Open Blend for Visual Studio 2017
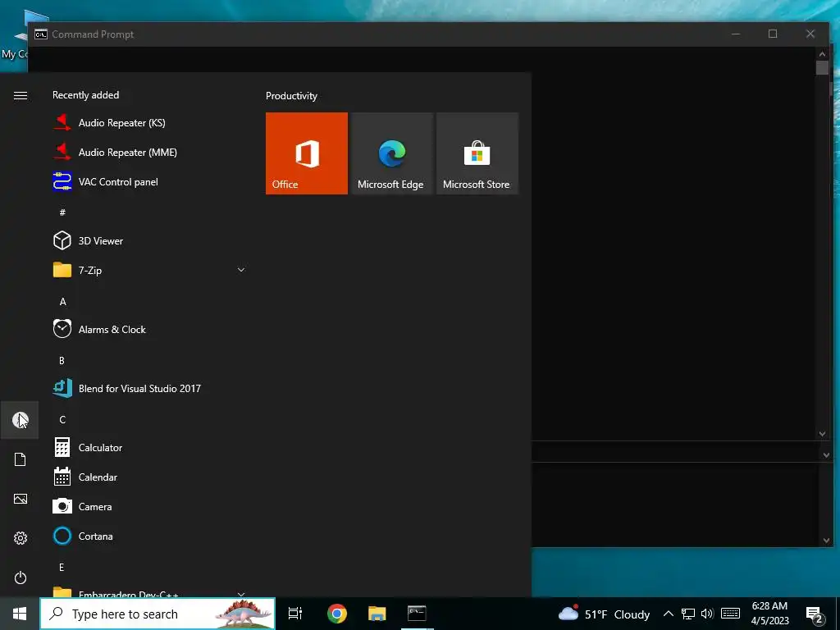This screenshot has height=630, width=840. point(148,388)
